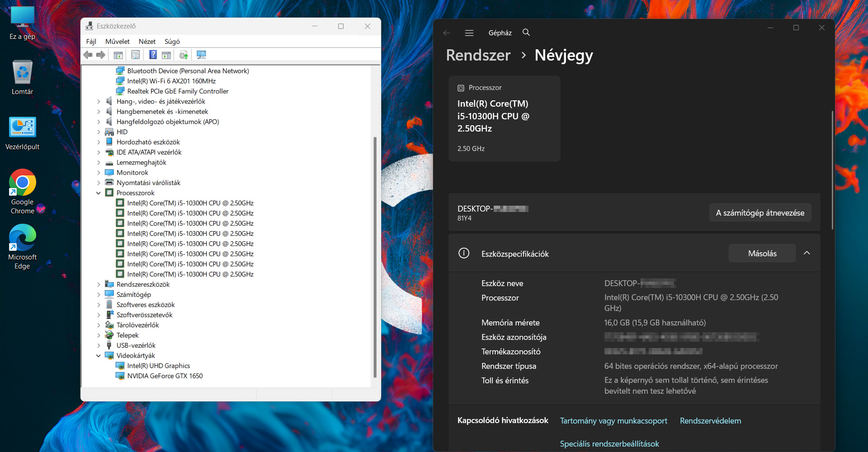Collapse the Videokártyák node
The width and height of the screenshot is (868, 452).
pos(99,356)
